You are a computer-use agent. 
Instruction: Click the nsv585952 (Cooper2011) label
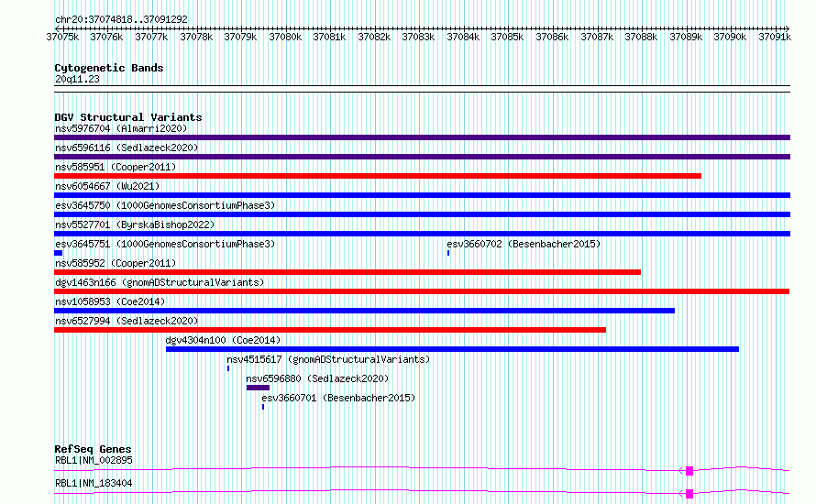click(x=116, y=263)
